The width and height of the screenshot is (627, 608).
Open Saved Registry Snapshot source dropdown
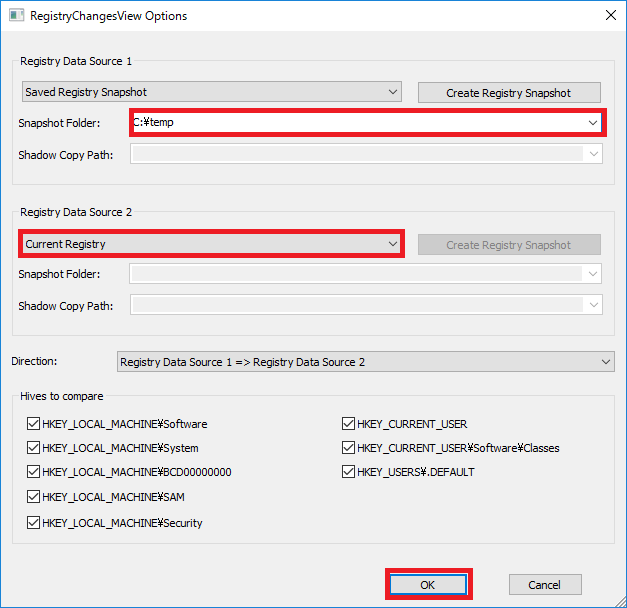[212, 92]
